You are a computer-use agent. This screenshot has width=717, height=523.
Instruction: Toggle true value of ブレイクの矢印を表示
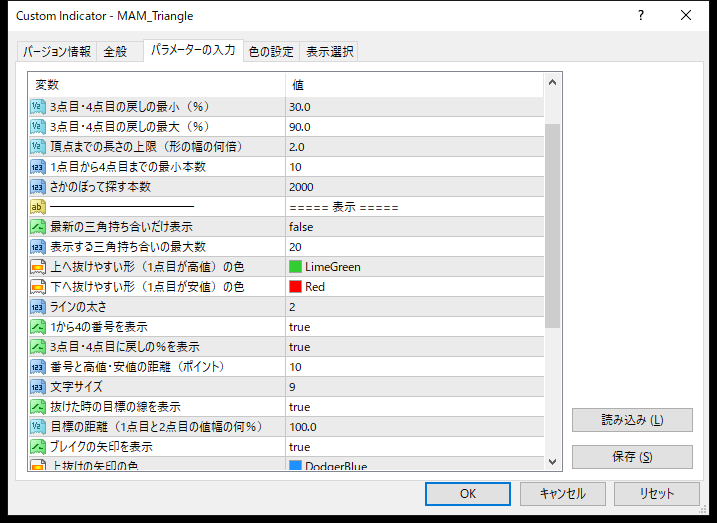[414, 447]
